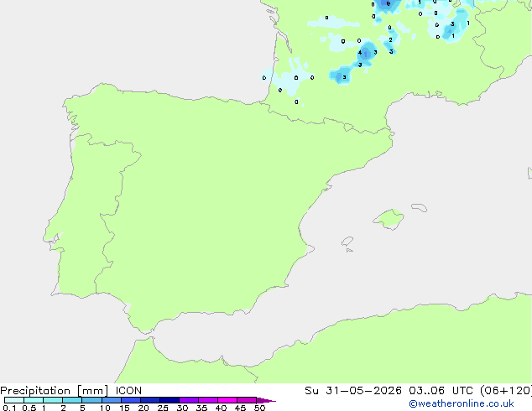The image size is (532, 411).
Task: Select the 5–10 mm legend swatch
Action: click(91, 400)
